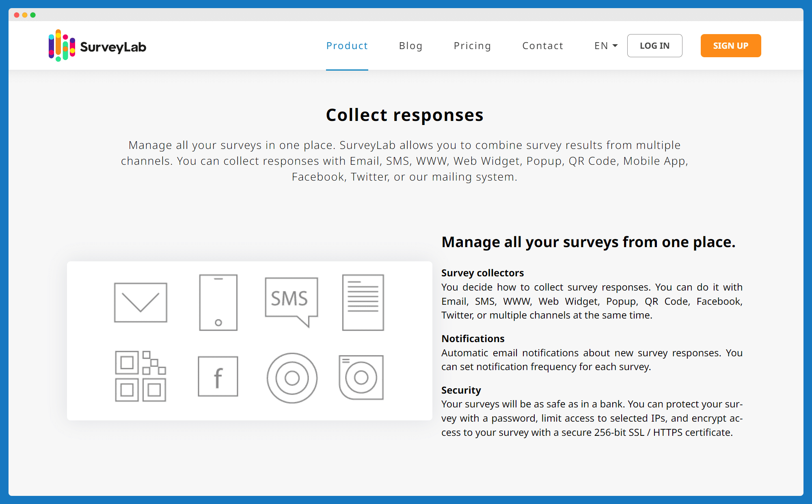Viewport: 812px width, 504px height.
Task: Expand the EN language dropdown
Action: [x=605, y=45]
